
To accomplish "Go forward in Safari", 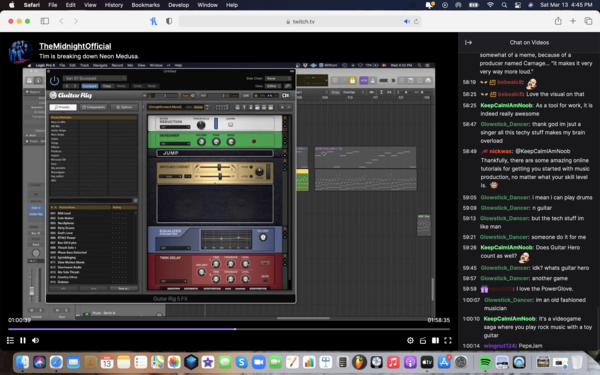I will tap(76, 21).
